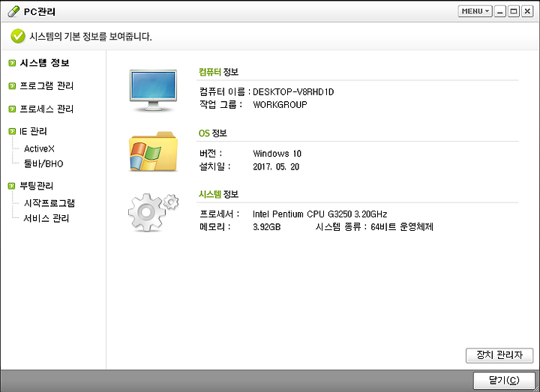This screenshot has width=540, height=392.
Task: Click the computer name DESKTOP-V8RHD1D
Action: (293, 92)
